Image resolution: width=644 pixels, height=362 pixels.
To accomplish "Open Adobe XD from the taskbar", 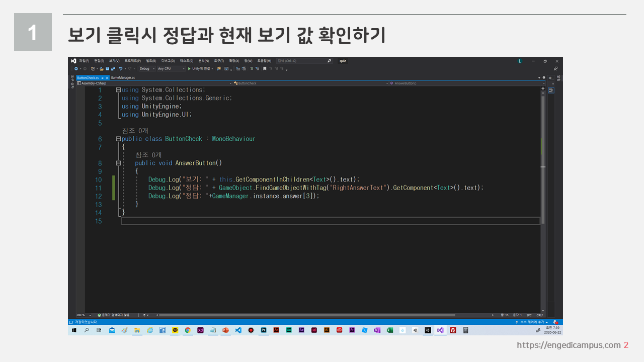I will point(200,330).
